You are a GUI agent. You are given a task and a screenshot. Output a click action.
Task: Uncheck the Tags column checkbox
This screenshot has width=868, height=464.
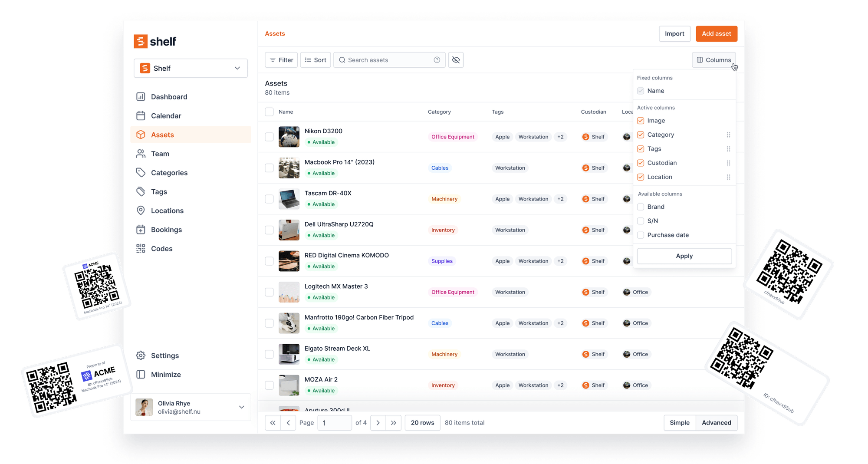641,149
